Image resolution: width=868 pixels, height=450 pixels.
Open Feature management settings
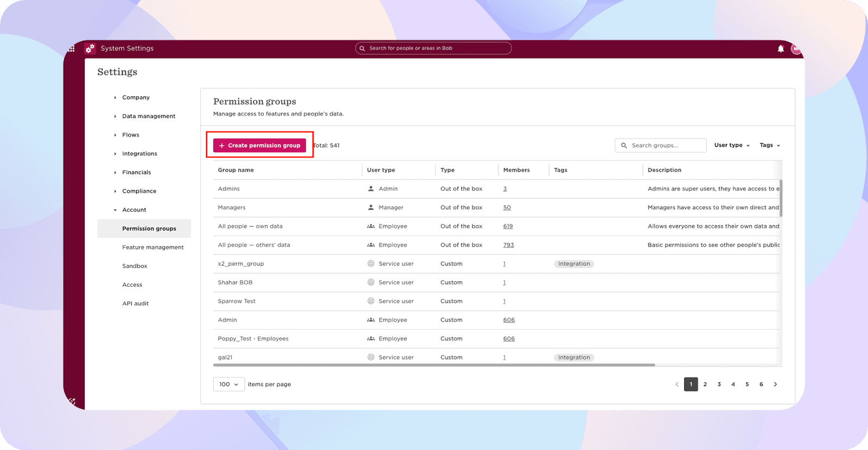[153, 247]
